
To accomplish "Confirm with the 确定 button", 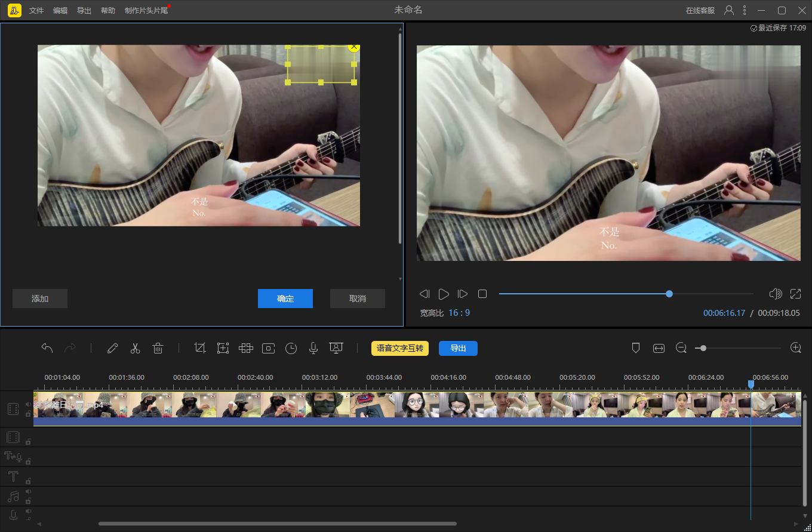I will (285, 299).
